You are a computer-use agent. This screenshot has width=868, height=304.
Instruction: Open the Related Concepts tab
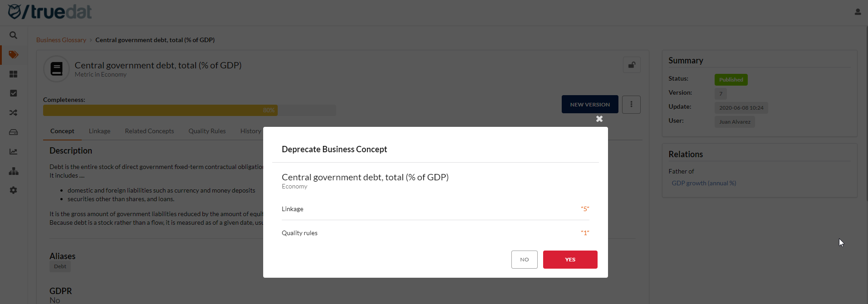(x=149, y=131)
